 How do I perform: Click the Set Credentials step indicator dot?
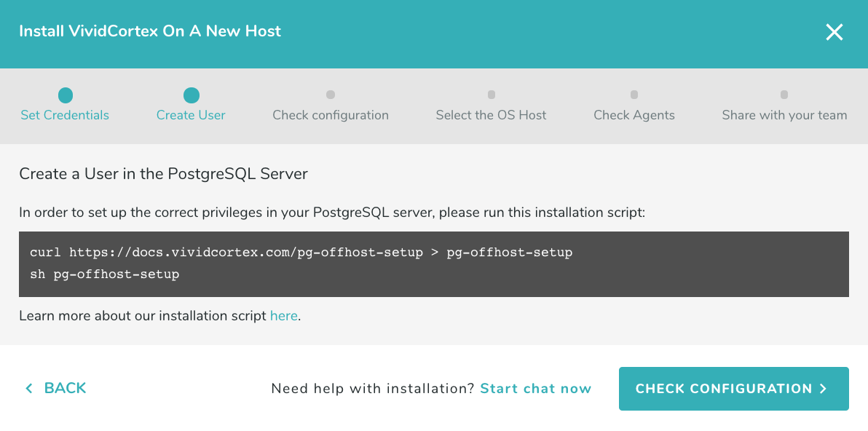point(65,95)
